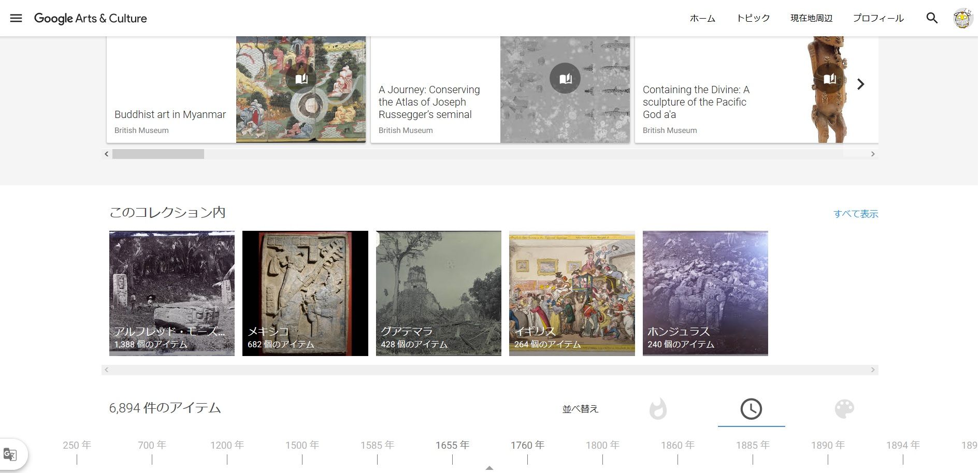
Task: Click the 6,894 件のアイテム count text
Action: coord(165,408)
